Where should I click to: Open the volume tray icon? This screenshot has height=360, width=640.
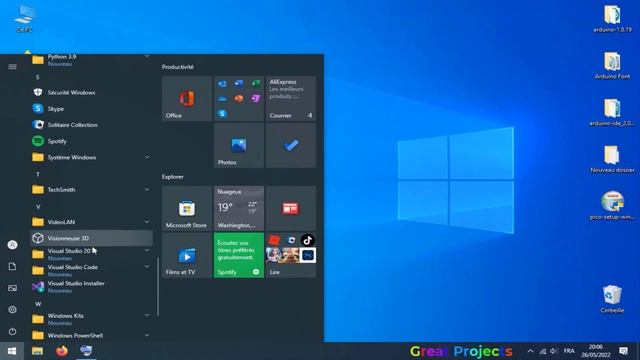click(x=553, y=351)
